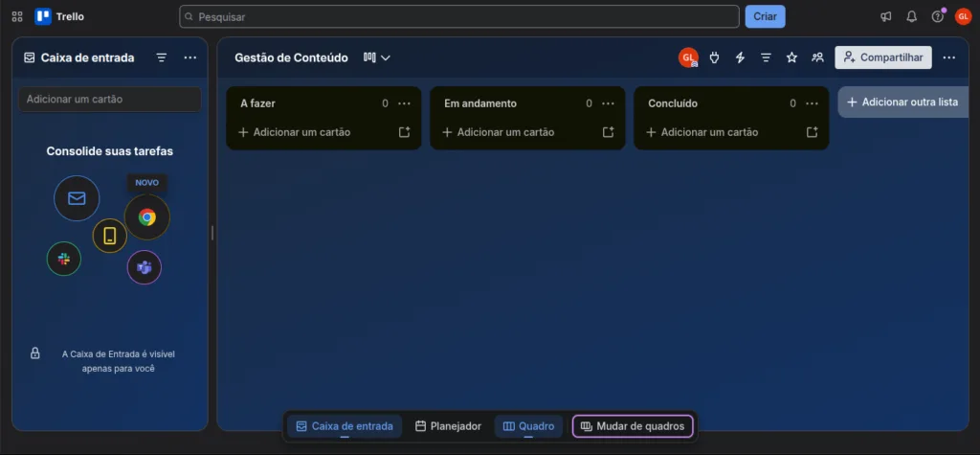Switch to the Planejador tab
980x455 pixels.
pos(448,426)
